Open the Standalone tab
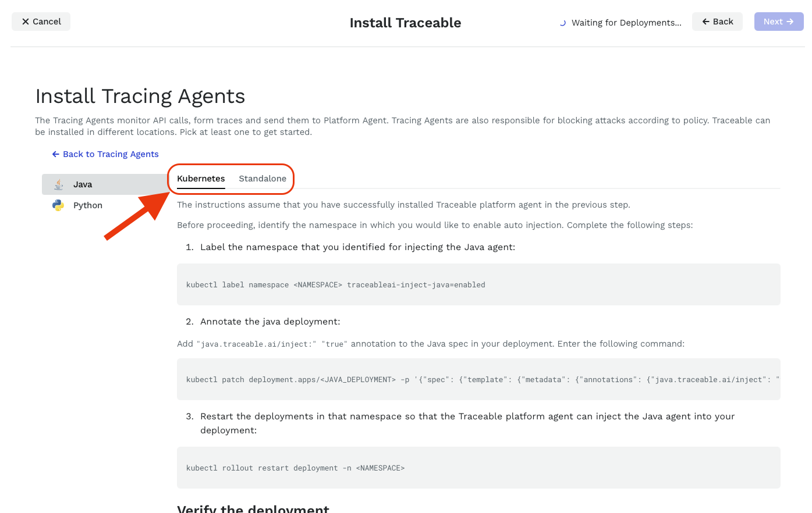 263,179
